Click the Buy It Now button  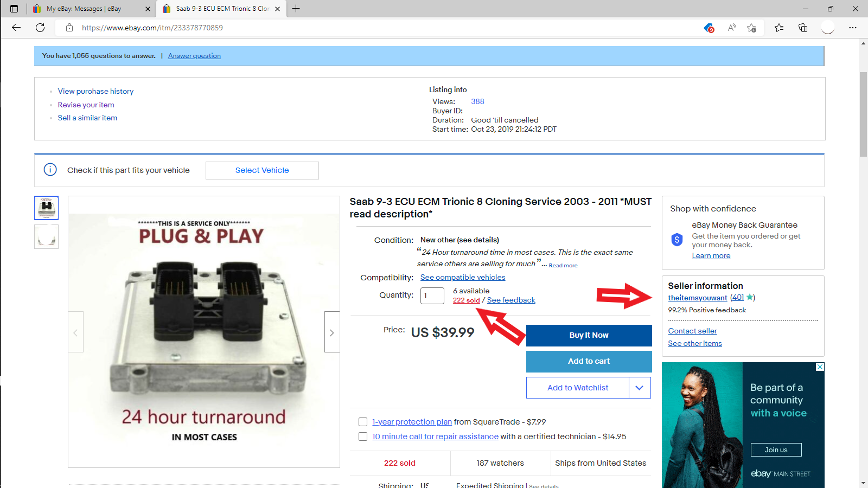pyautogui.click(x=589, y=335)
